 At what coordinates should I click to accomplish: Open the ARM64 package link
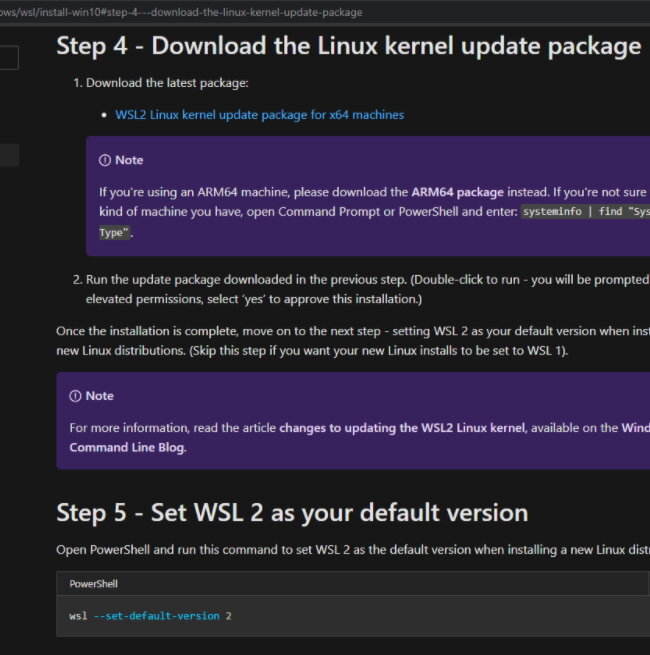457,192
